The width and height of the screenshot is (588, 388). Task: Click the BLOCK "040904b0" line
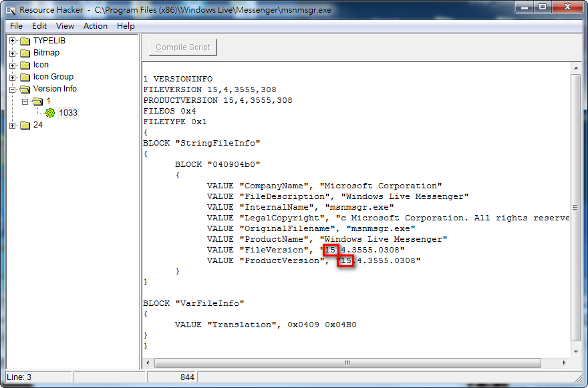(218, 164)
